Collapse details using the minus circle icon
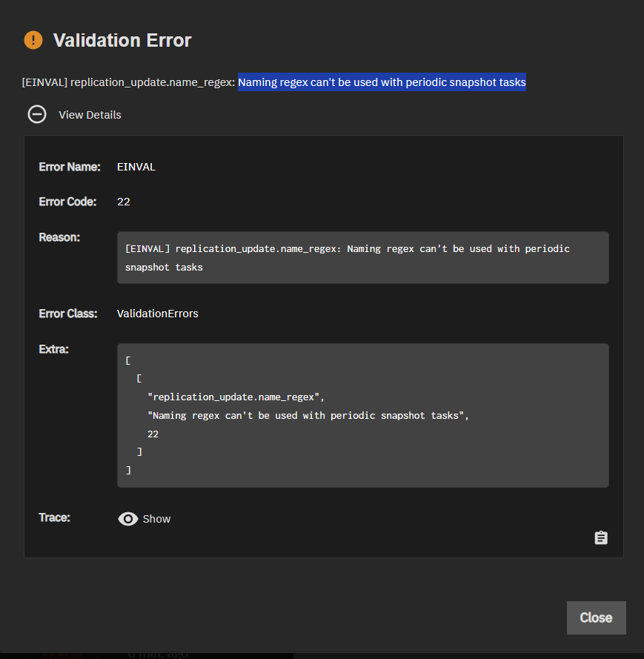This screenshot has height=659, width=644. (37, 114)
